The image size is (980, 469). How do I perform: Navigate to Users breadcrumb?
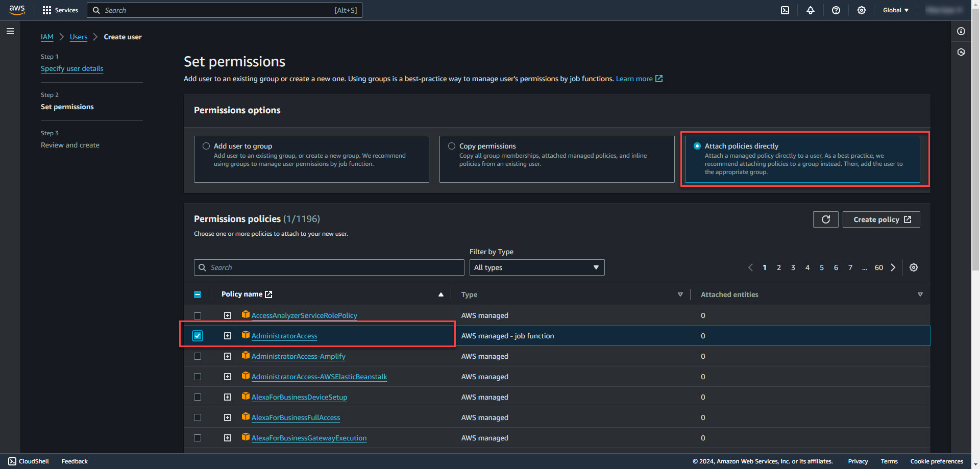tap(79, 37)
